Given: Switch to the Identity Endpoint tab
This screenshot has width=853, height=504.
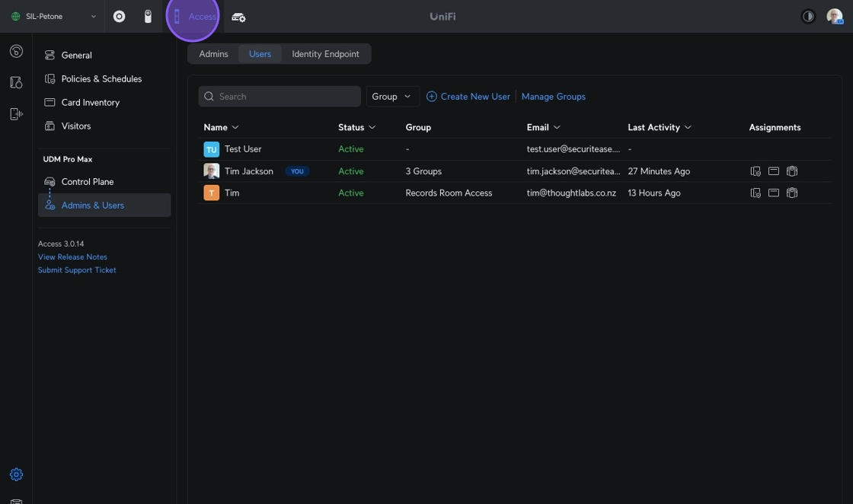Looking at the screenshot, I should pos(325,54).
